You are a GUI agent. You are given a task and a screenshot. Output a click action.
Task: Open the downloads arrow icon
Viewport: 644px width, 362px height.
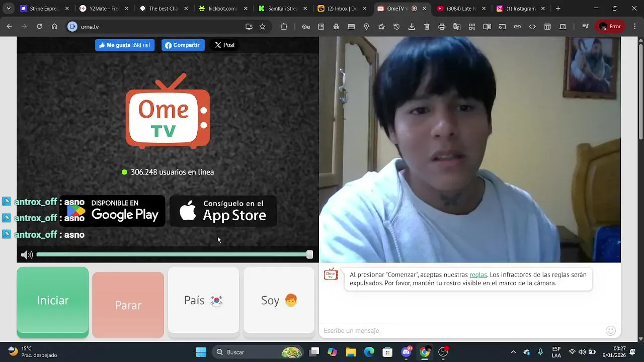pos(412,27)
